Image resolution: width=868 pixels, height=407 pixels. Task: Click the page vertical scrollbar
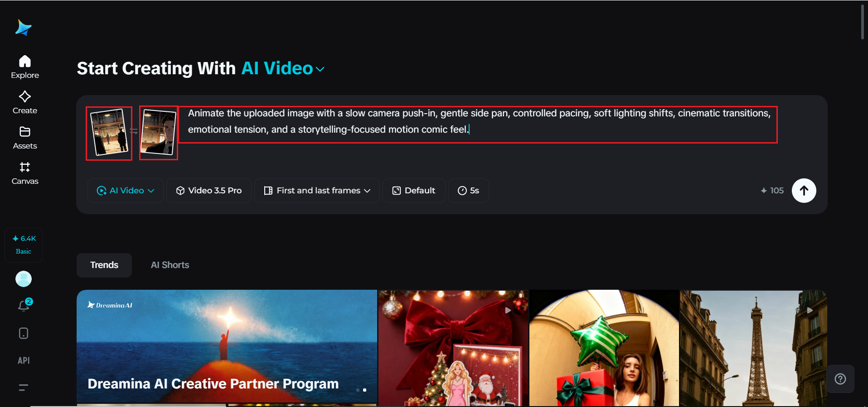pos(863,22)
